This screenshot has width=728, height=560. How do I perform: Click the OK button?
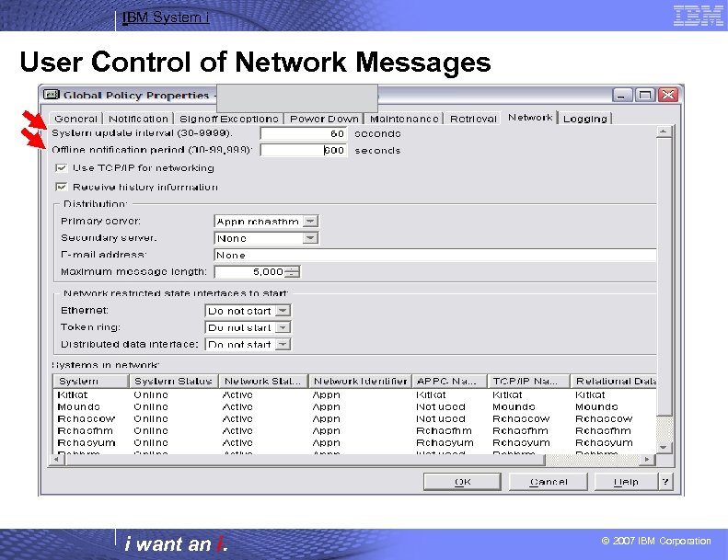[462, 482]
